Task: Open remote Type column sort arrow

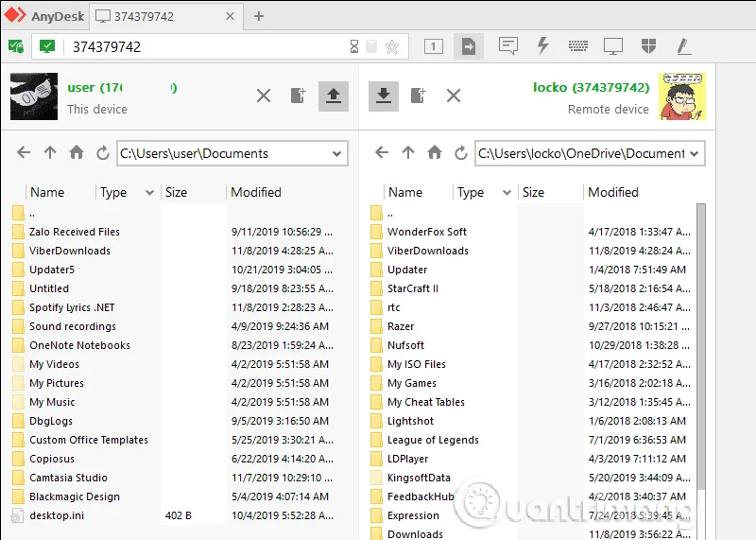Action: click(507, 193)
